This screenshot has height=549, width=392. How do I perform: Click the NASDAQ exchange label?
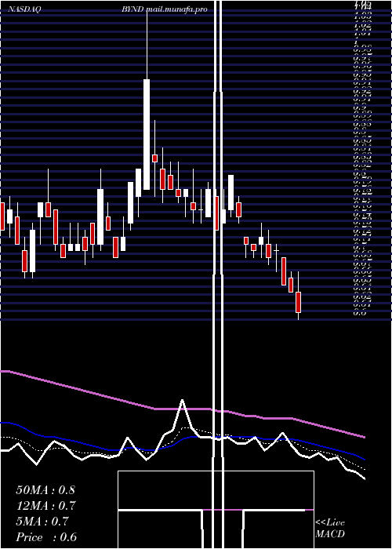pos(24,9)
